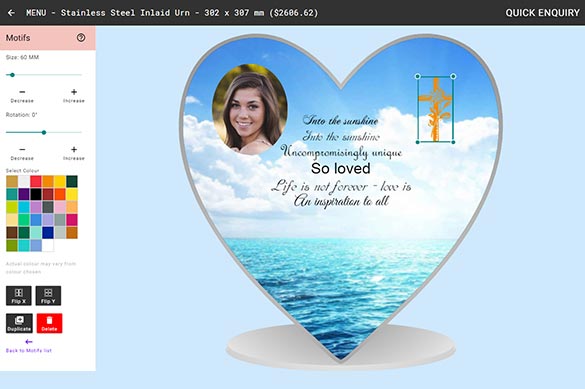Go back using the top-left arrow
This screenshot has height=389, width=585.
11,13
